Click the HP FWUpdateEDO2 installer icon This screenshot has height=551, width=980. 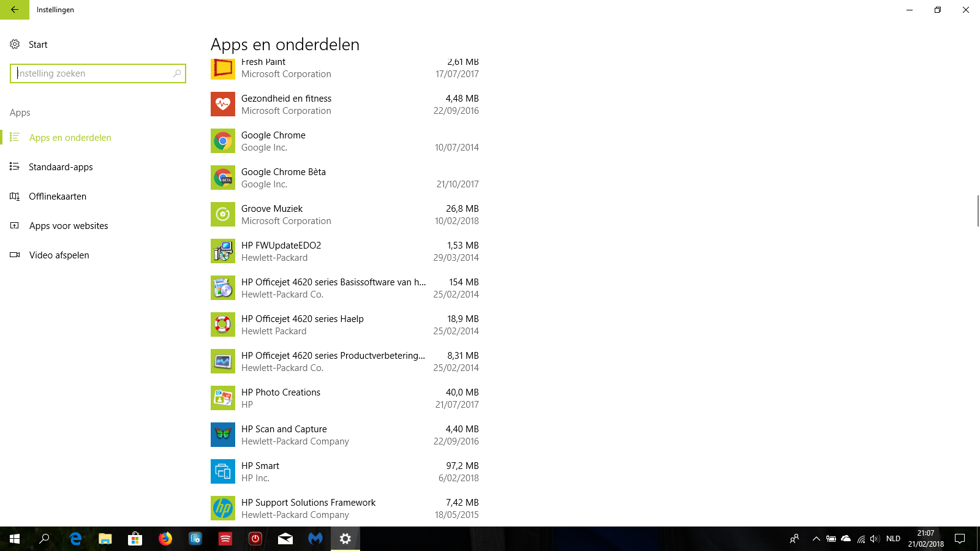(223, 251)
